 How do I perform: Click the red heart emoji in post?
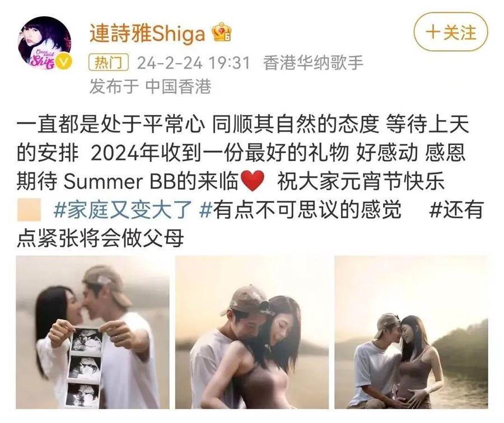pos(253,181)
